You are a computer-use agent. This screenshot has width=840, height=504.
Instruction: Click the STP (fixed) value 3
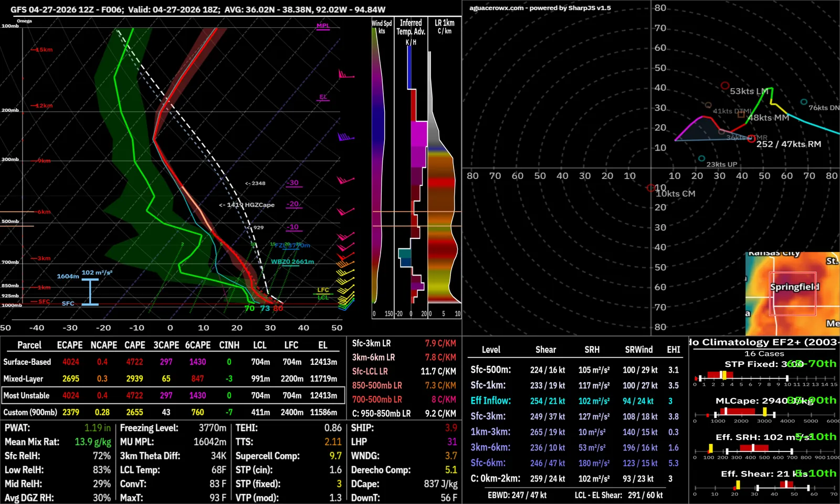coord(339,484)
